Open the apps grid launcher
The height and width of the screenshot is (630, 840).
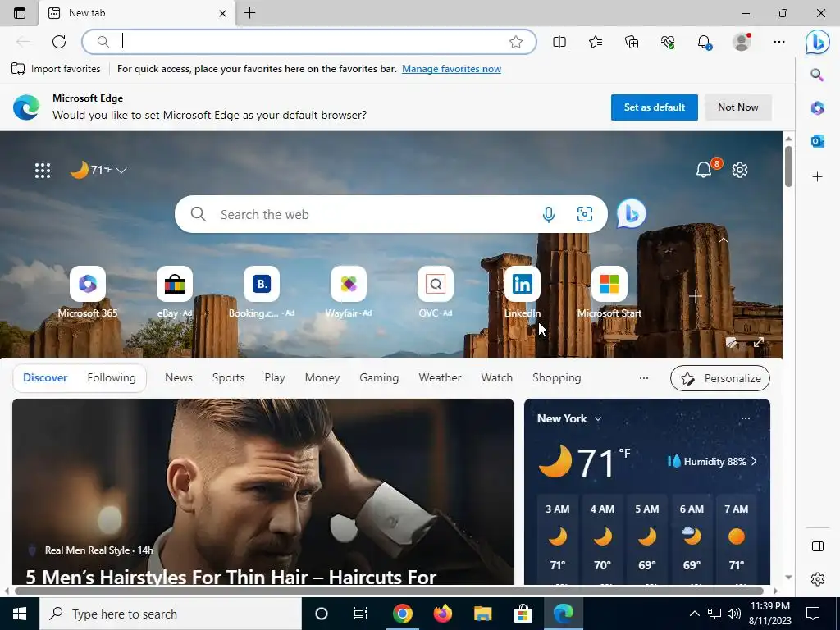pyautogui.click(x=43, y=171)
